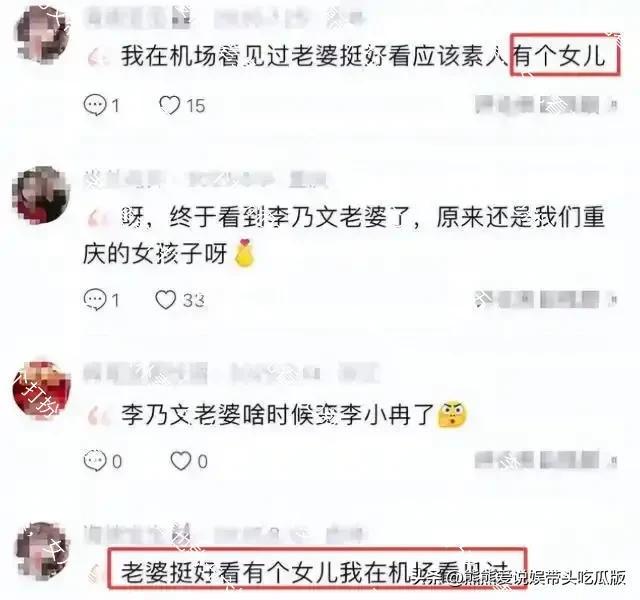
Task: Open first commenter's pixelated avatar
Action: tap(42, 34)
